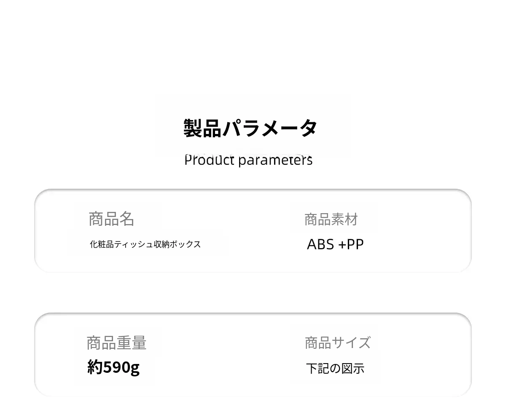Select the +PP material text

351,244
